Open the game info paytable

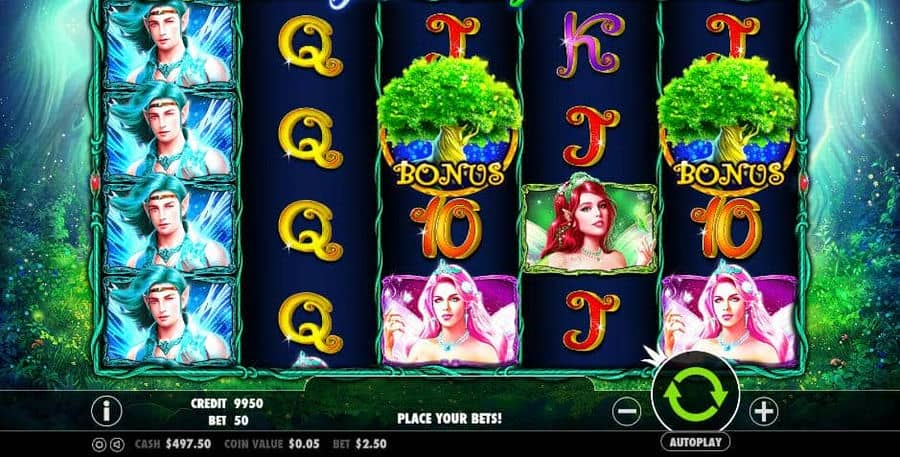(106, 411)
